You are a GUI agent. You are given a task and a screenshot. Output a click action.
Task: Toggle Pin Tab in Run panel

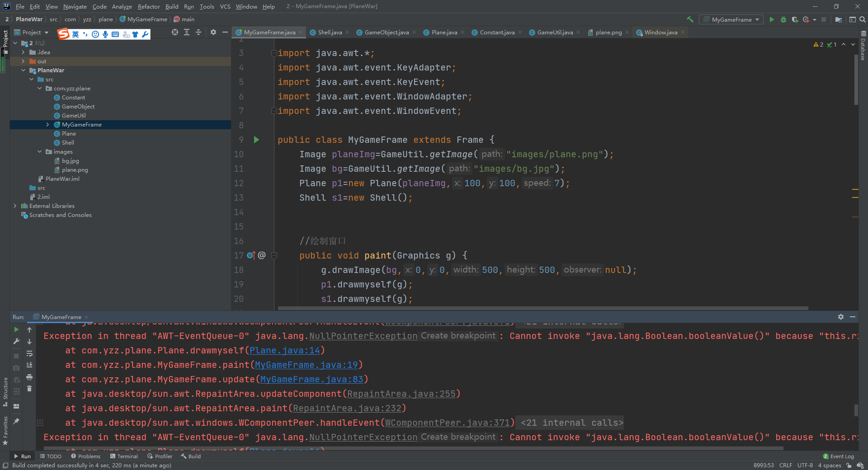pyautogui.click(x=16, y=421)
